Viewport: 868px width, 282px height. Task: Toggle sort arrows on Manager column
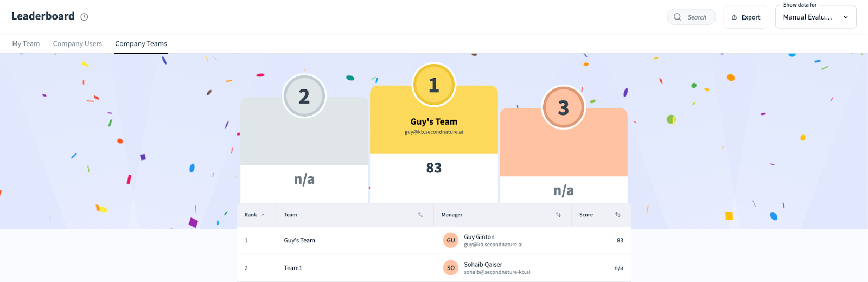click(558, 215)
